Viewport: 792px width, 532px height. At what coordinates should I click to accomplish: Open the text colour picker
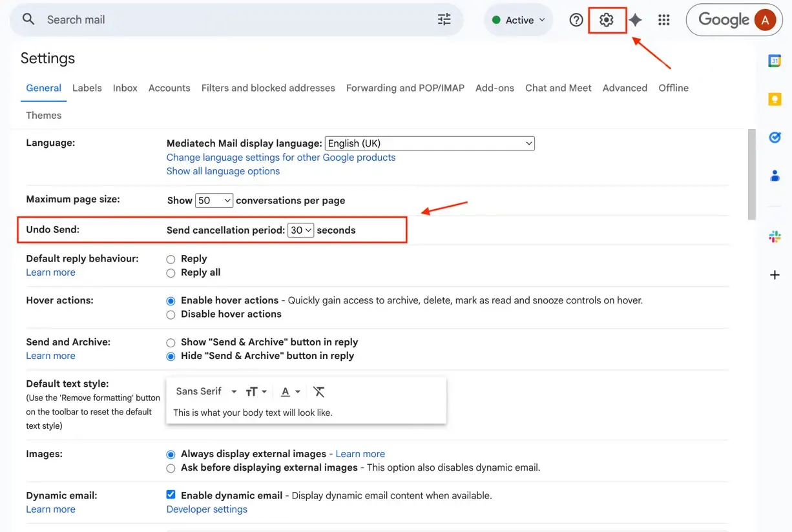pyautogui.click(x=290, y=391)
